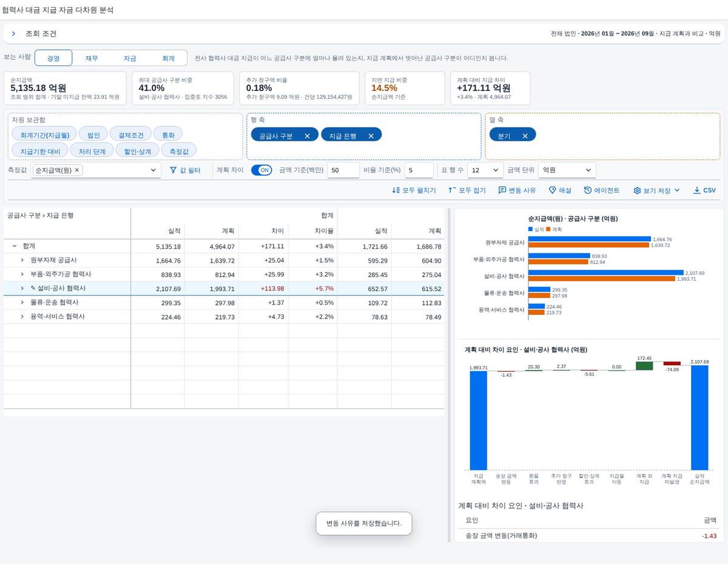Select the 통화 dimension chip

(168, 135)
